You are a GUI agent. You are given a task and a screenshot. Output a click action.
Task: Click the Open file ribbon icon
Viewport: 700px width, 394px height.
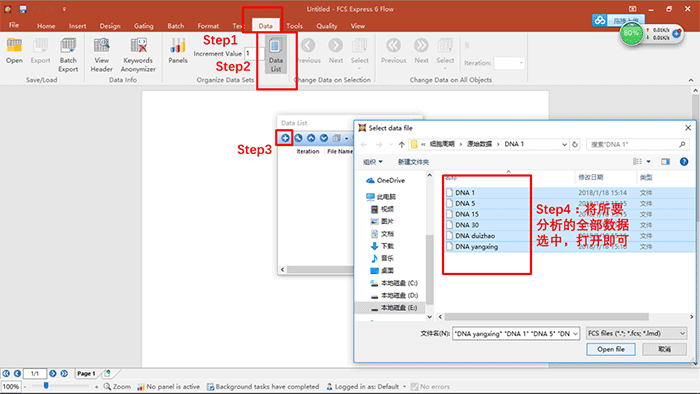(x=14, y=50)
